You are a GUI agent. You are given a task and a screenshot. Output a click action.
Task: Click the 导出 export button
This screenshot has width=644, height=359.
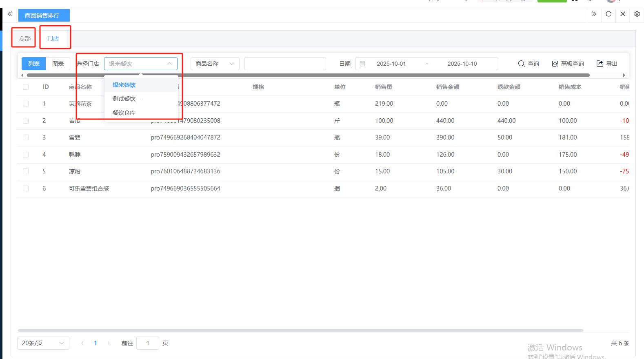pyautogui.click(x=607, y=64)
